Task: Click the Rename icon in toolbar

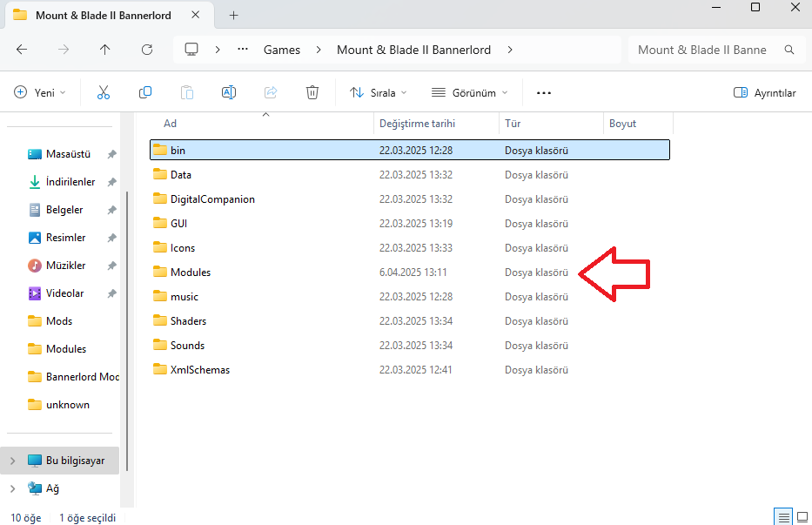Action: (228, 93)
